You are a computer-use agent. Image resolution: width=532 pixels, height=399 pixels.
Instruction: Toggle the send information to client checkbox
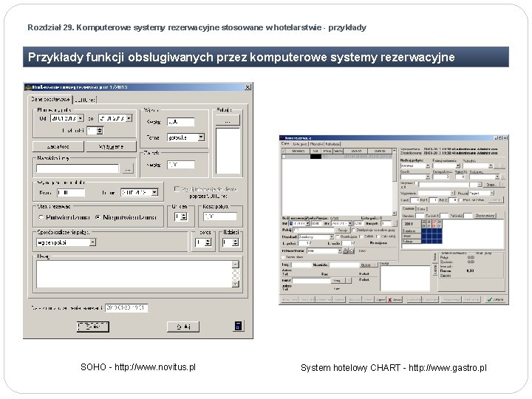click(177, 188)
